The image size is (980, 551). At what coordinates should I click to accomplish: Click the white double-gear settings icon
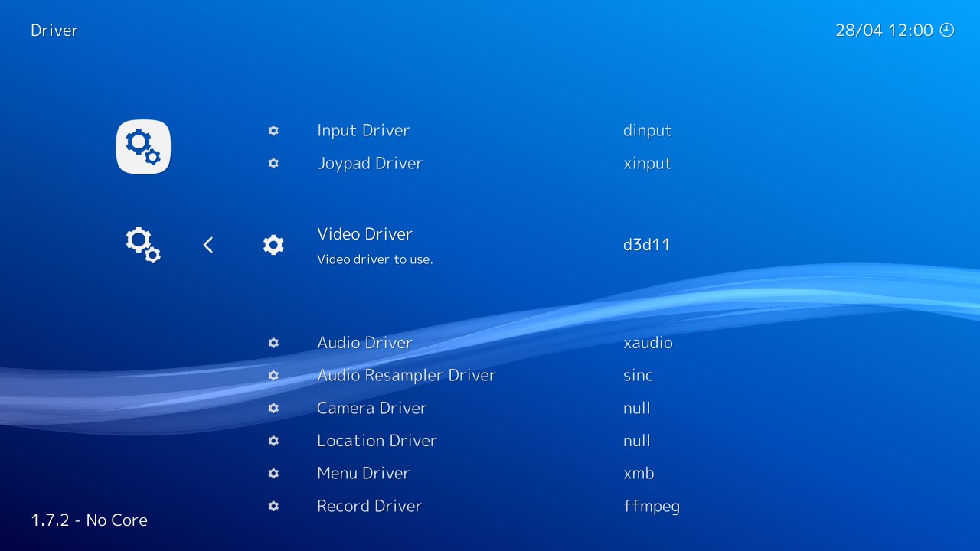(x=143, y=245)
